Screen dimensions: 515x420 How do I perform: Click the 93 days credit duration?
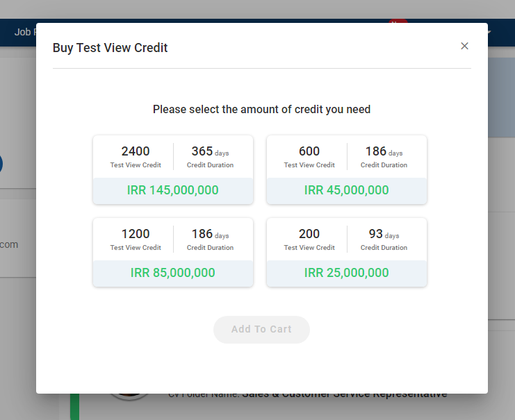pyautogui.click(x=384, y=239)
